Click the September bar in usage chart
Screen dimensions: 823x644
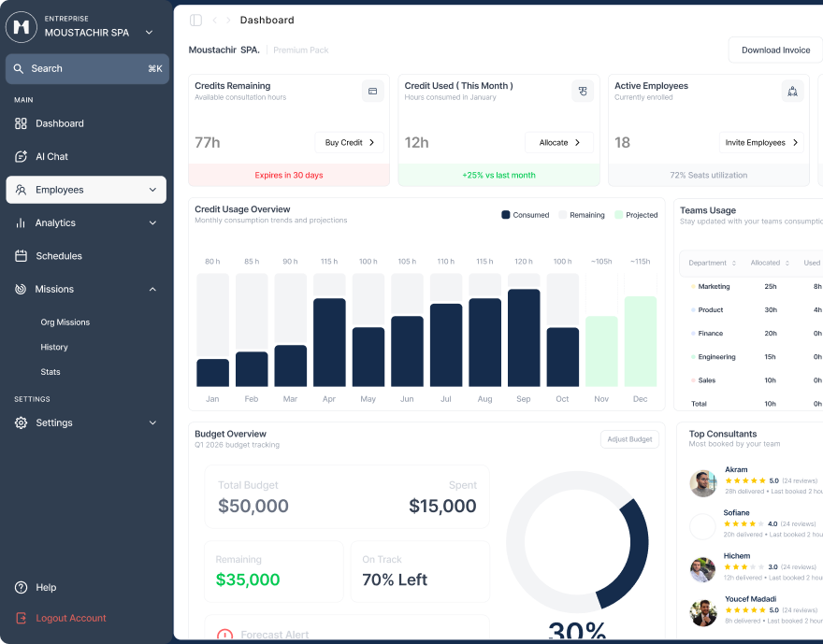[524, 337]
